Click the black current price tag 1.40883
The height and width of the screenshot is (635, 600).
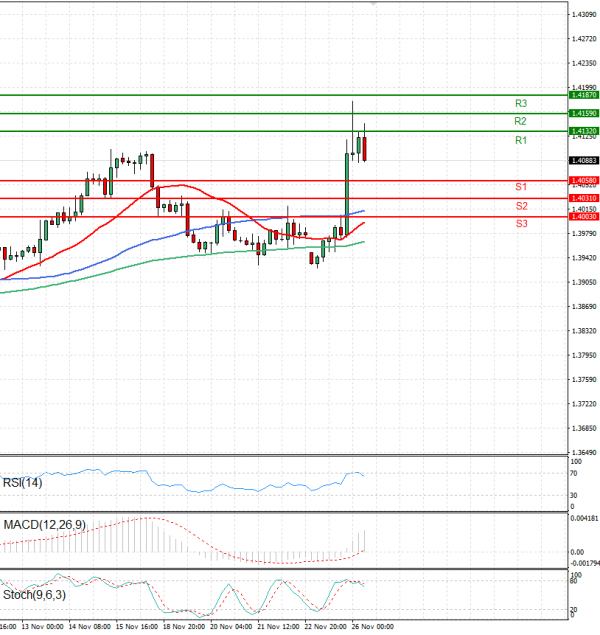point(584,160)
